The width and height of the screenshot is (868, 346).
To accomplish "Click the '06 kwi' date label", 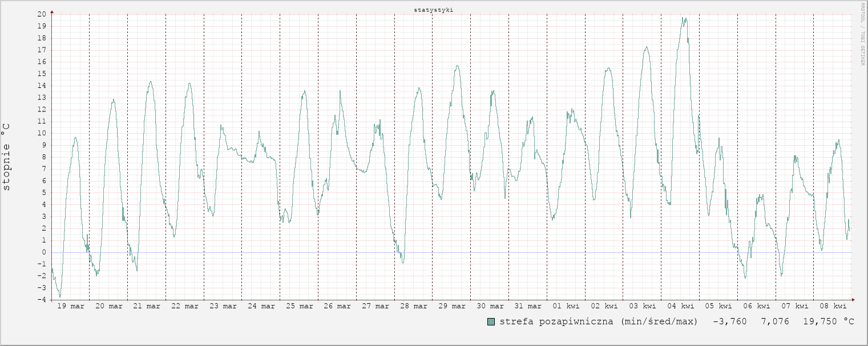I will click(x=757, y=306).
